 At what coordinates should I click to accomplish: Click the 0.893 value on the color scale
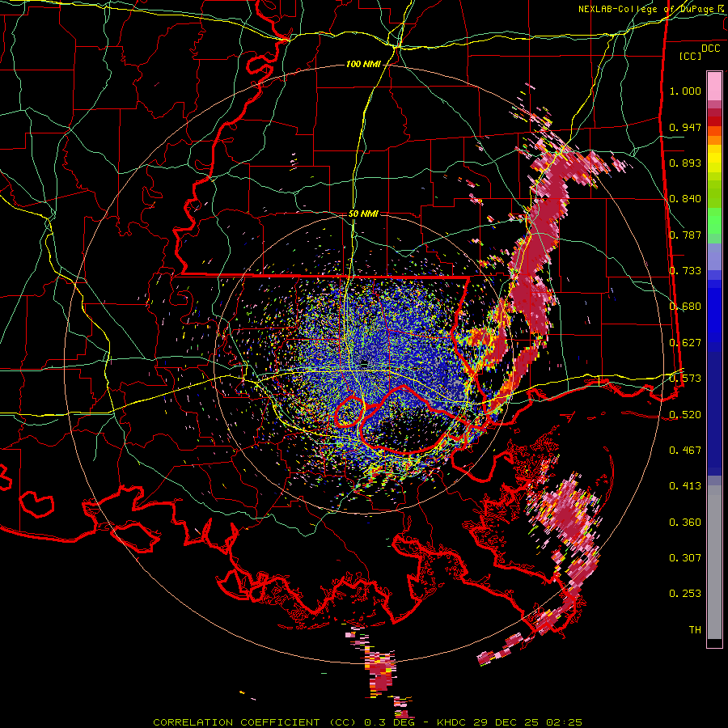pyautogui.click(x=685, y=163)
